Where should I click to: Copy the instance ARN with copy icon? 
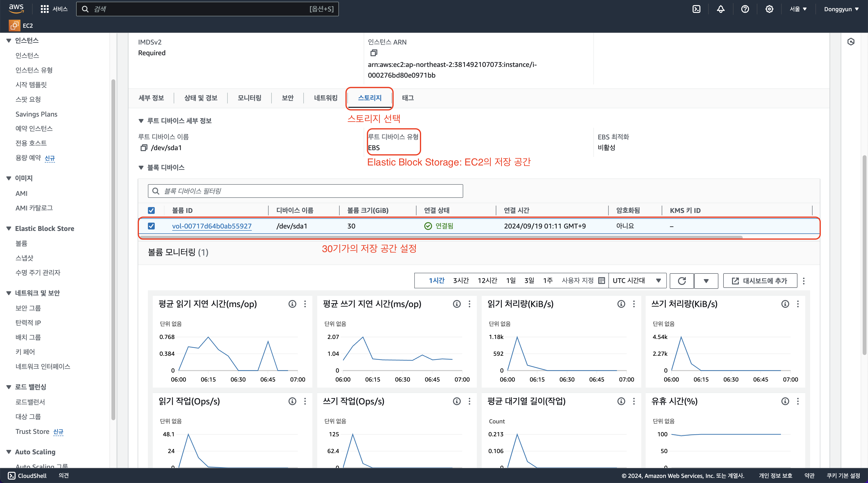pyautogui.click(x=374, y=53)
